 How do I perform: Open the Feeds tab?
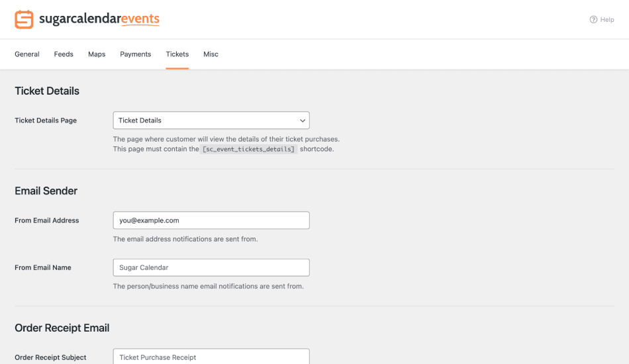click(64, 54)
